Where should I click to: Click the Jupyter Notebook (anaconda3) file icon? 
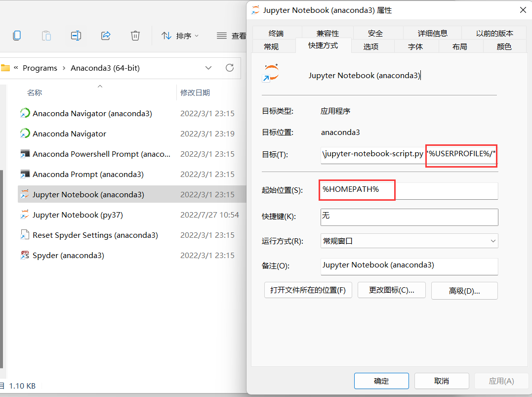click(x=25, y=194)
